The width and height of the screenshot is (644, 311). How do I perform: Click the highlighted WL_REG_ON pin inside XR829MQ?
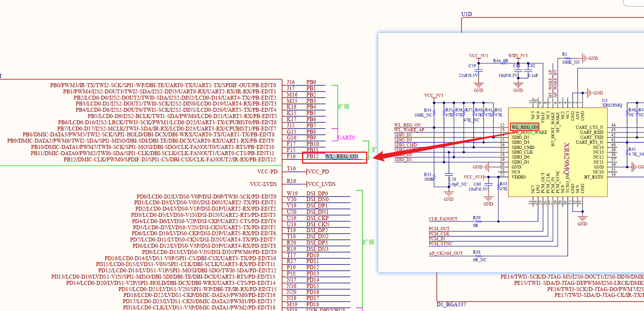pos(525,127)
